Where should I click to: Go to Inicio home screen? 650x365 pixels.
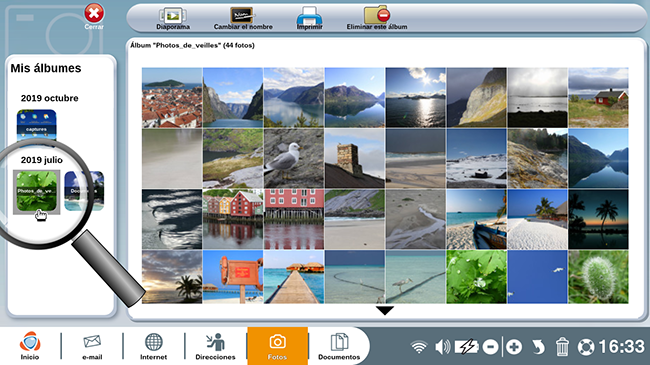pyautogui.click(x=30, y=346)
